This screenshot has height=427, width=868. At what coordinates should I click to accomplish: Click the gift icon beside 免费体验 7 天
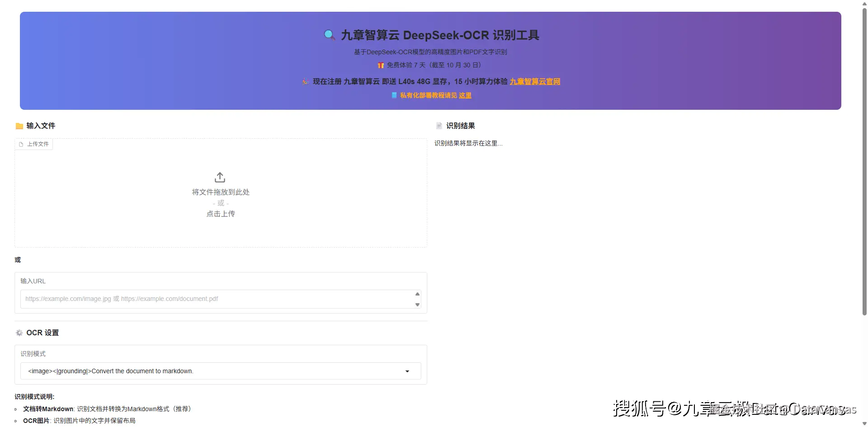(381, 65)
